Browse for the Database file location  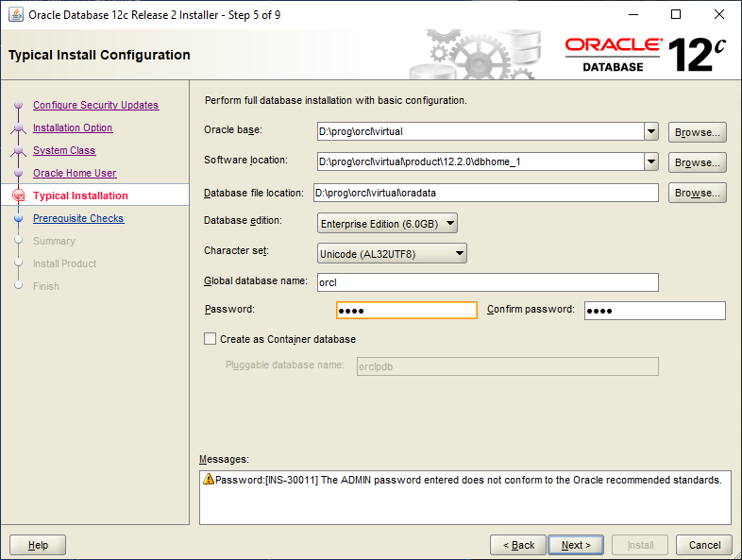coord(697,193)
